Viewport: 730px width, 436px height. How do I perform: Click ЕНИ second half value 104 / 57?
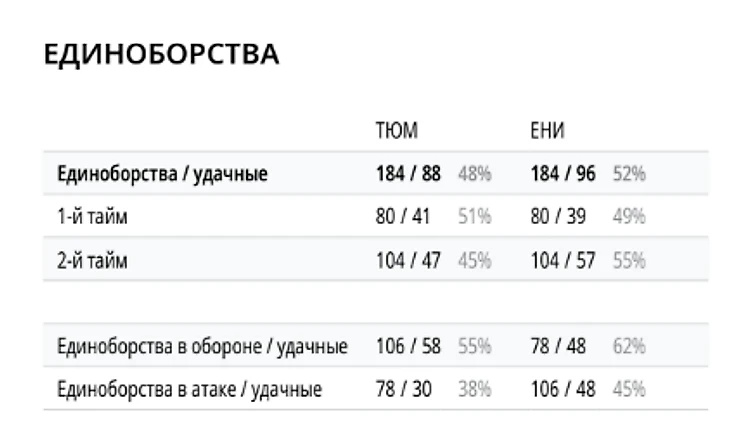pos(563,260)
